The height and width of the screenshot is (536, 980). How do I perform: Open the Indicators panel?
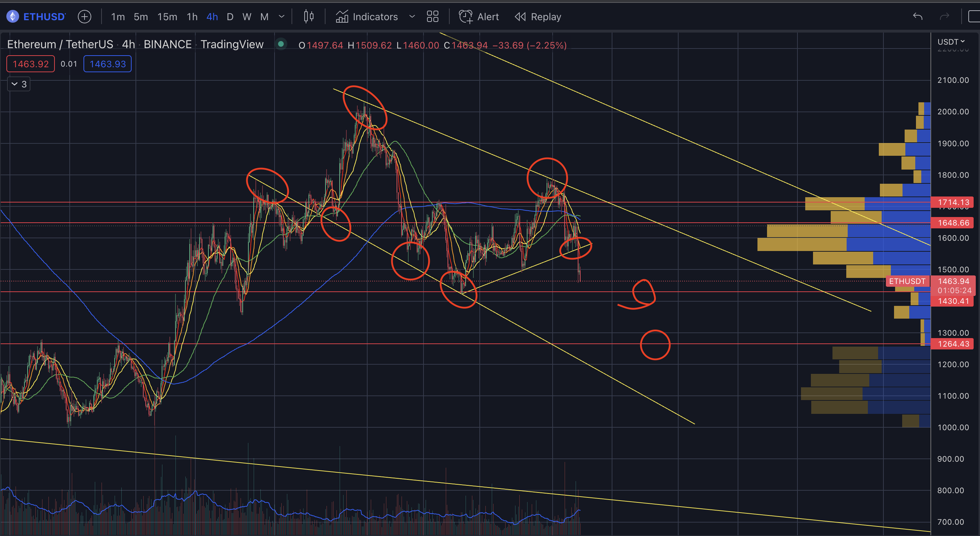[367, 17]
